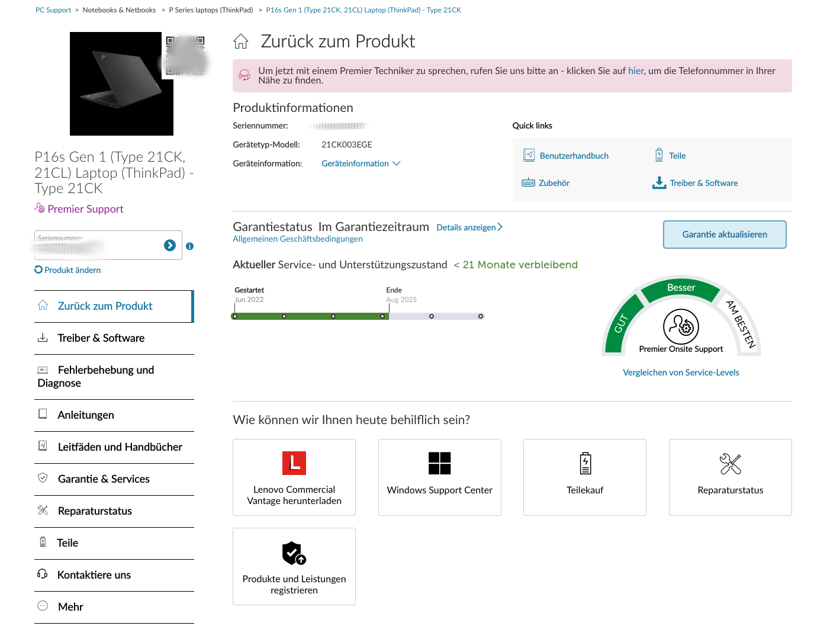Select Leitfäden und Handbücher in the sidebar
Screen dimensions: 840x629
coord(120,447)
